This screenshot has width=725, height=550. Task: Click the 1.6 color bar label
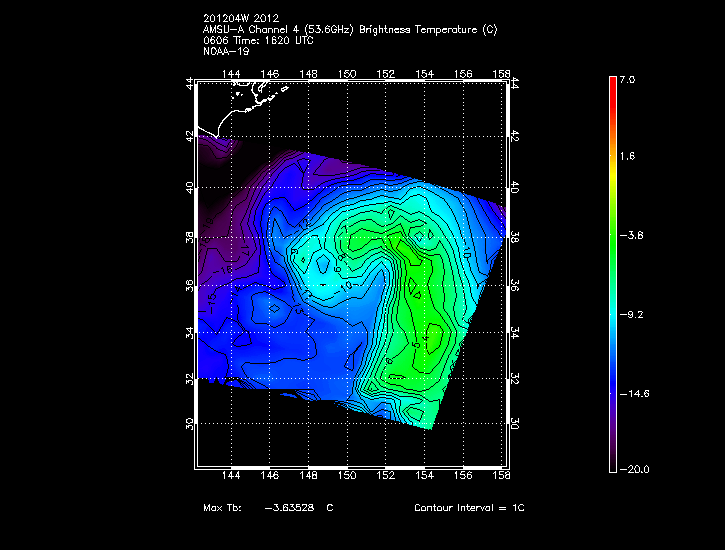pyautogui.click(x=626, y=157)
